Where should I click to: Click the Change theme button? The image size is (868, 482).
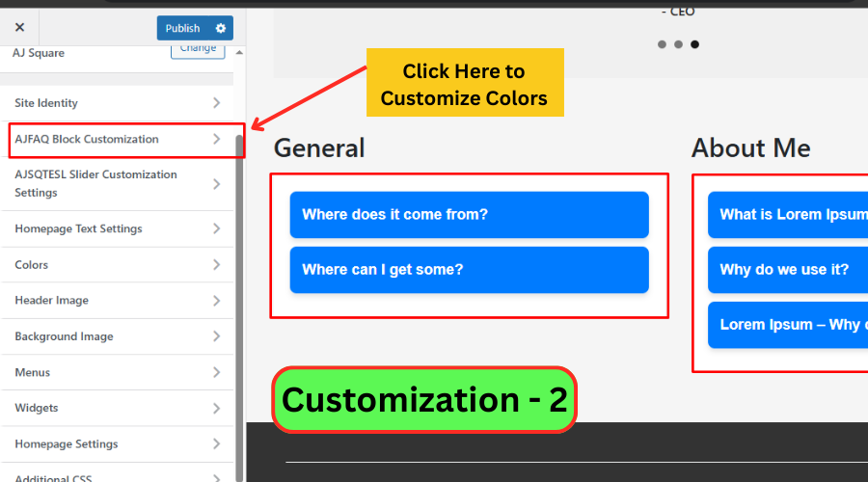coord(198,50)
